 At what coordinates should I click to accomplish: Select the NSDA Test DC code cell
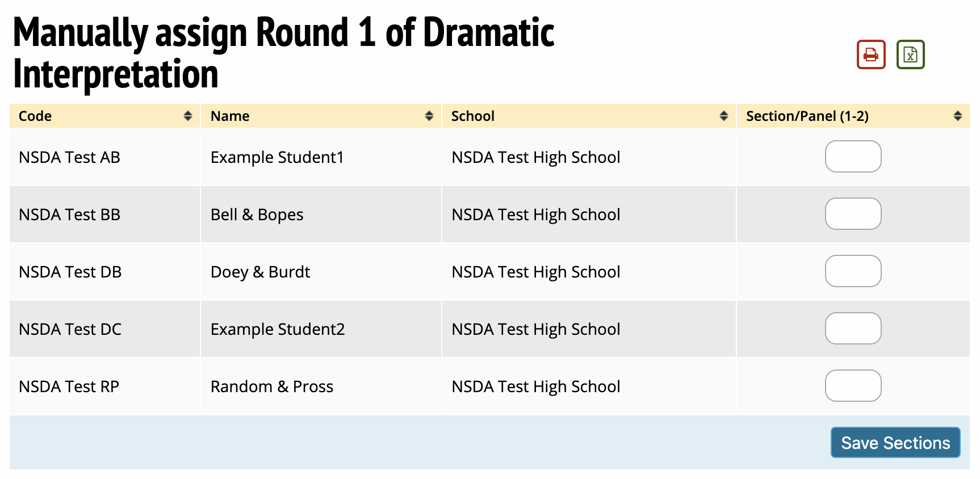(x=70, y=330)
